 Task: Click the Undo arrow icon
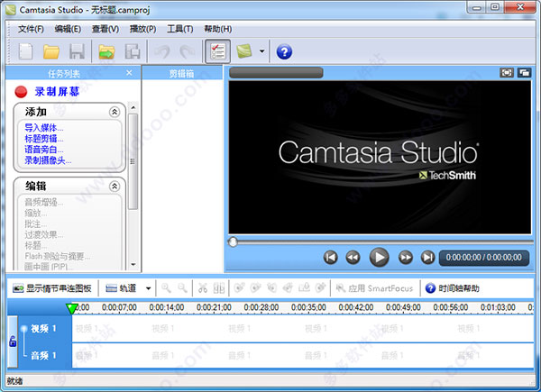point(162,51)
